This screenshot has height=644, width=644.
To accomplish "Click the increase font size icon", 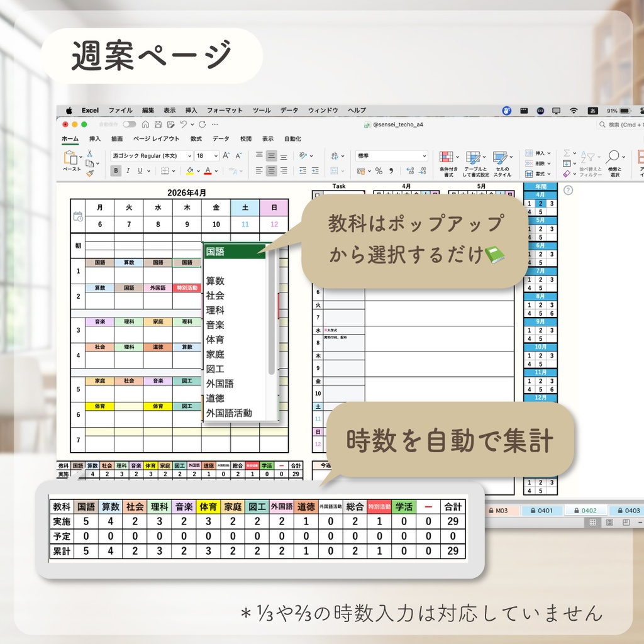I will (x=225, y=154).
